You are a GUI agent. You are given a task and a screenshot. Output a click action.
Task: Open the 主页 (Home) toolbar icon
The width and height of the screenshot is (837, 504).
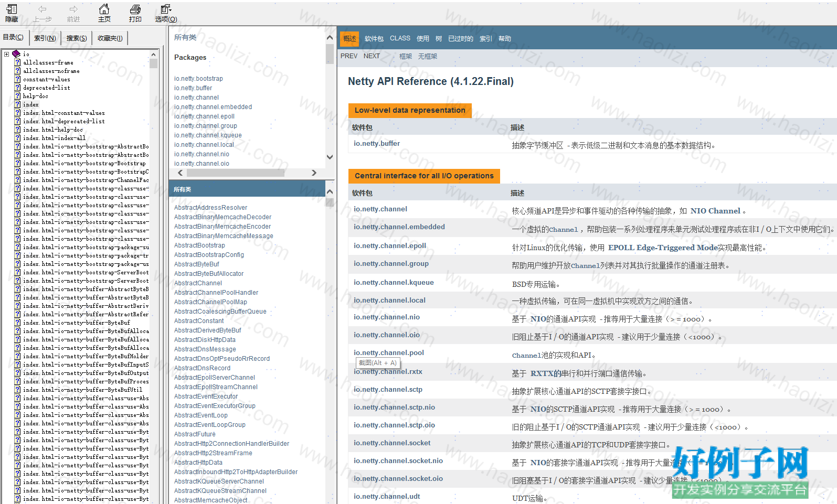(104, 13)
